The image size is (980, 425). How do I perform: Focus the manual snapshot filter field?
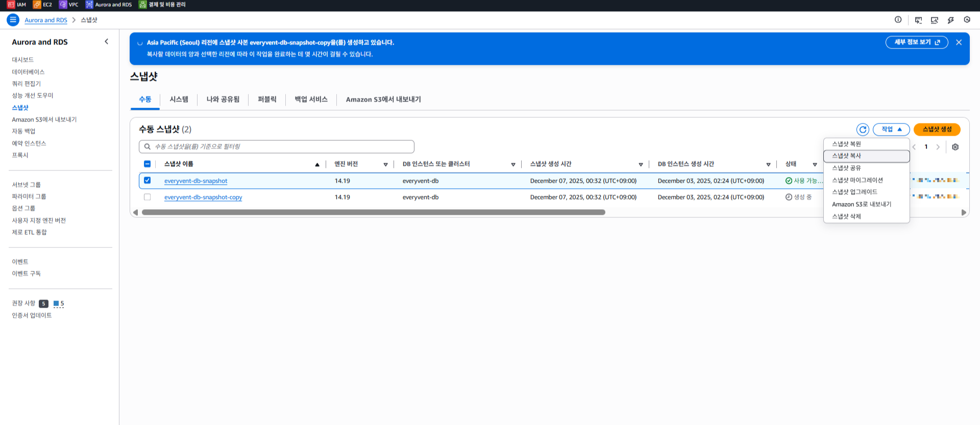pos(276,146)
